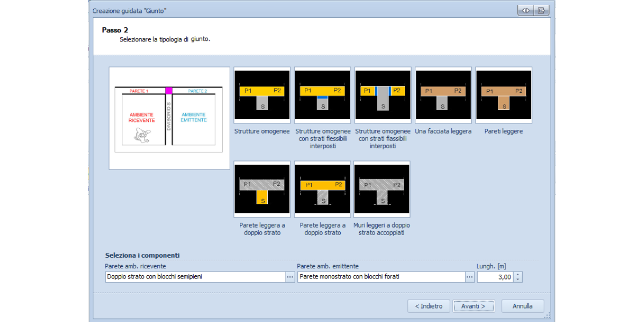Click the left-right arrows icon in title bar
The image size is (644, 322).
[x=525, y=10]
